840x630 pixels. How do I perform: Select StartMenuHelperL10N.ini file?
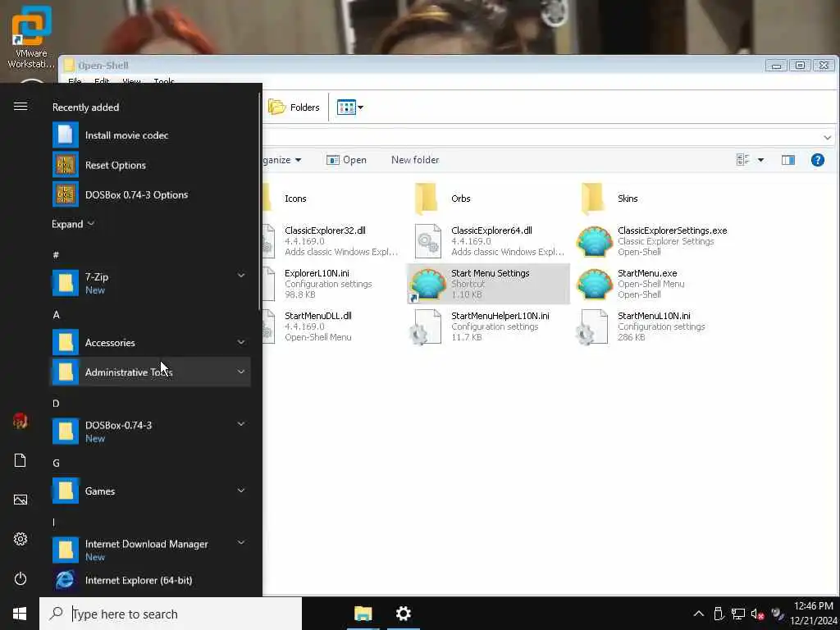(x=487, y=326)
